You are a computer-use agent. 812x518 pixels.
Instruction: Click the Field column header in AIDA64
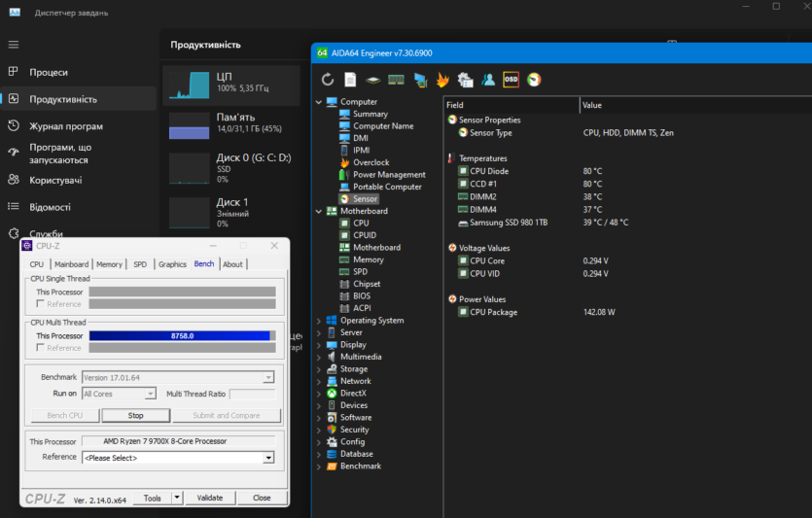click(512, 105)
